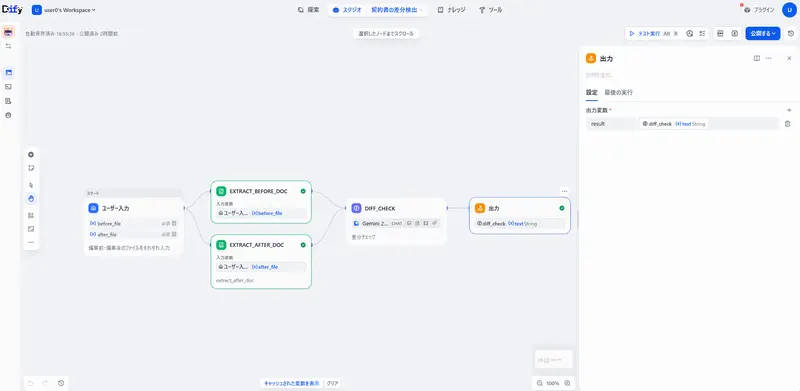Open the user0's Workspace dropdown
800x391 pixels.
pyautogui.click(x=64, y=10)
